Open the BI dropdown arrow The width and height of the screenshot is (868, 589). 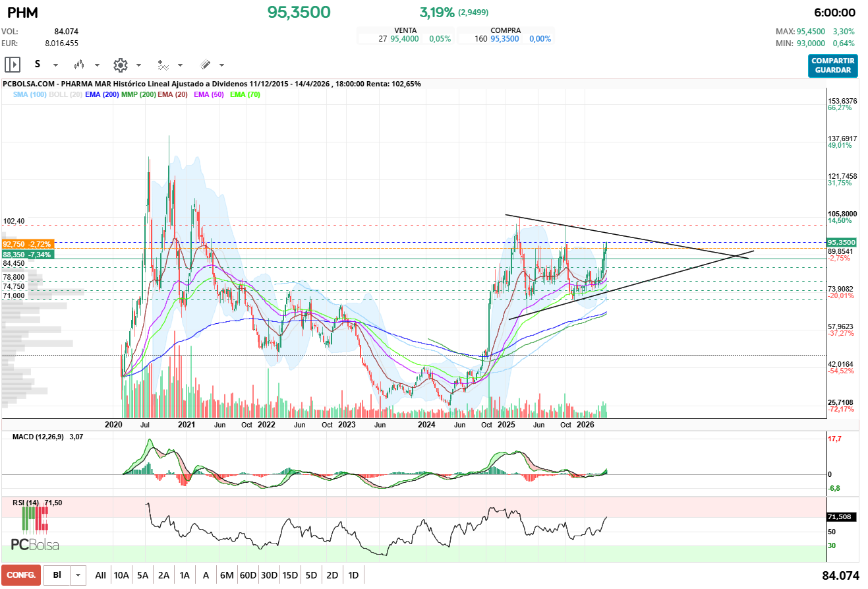pyautogui.click(x=79, y=575)
